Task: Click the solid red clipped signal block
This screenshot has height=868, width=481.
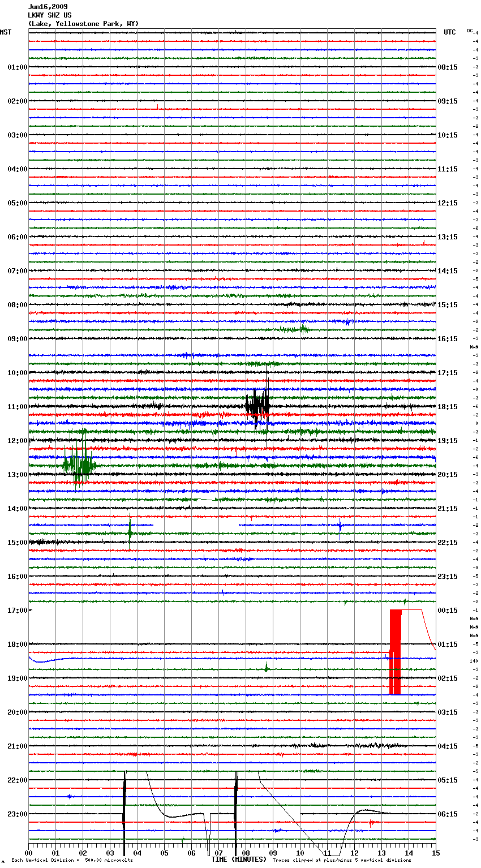Action: tap(395, 652)
